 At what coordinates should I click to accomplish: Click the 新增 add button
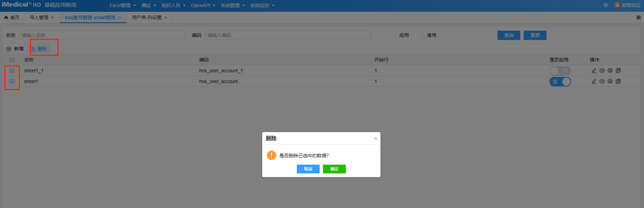point(15,49)
